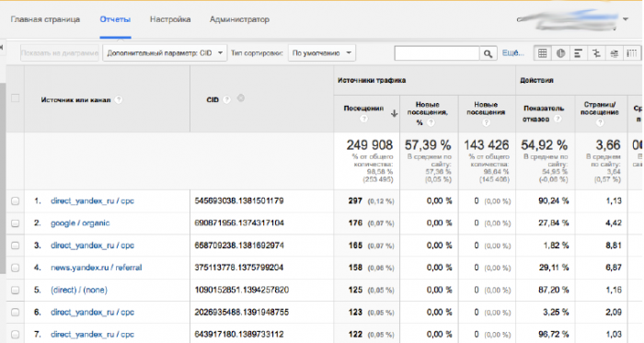
Task: Open the Настройка tab
Action: pyautogui.click(x=170, y=19)
